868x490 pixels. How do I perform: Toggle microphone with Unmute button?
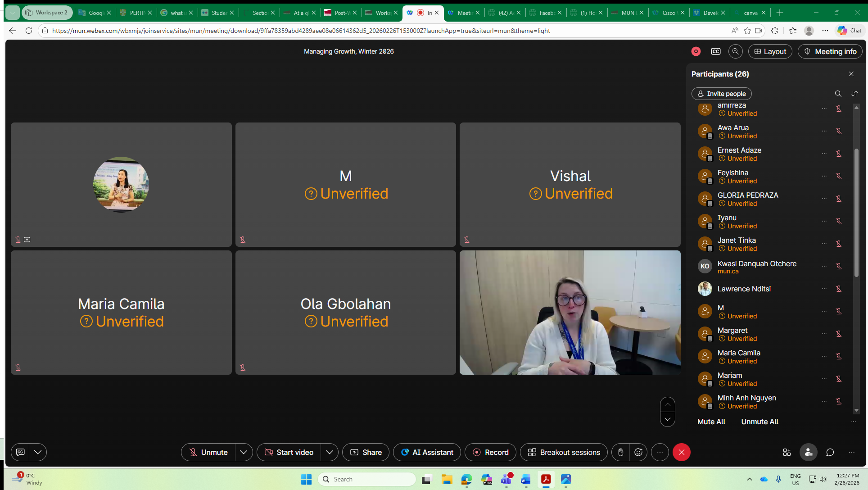click(208, 452)
